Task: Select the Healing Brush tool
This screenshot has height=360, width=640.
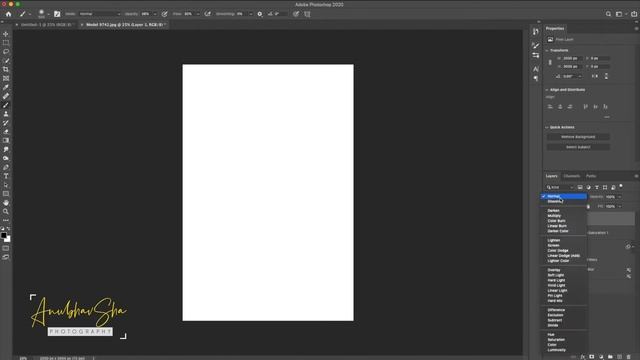Action: (x=6, y=96)
